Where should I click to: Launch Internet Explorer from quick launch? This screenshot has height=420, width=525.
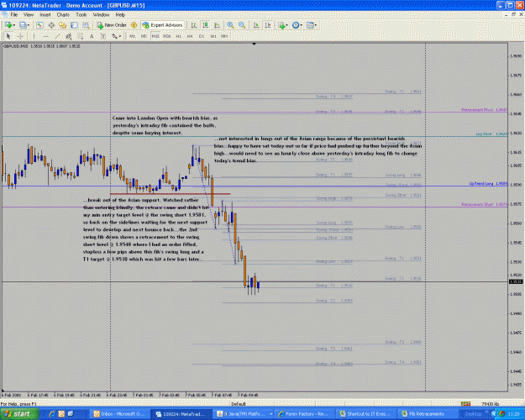coord(52,414)
